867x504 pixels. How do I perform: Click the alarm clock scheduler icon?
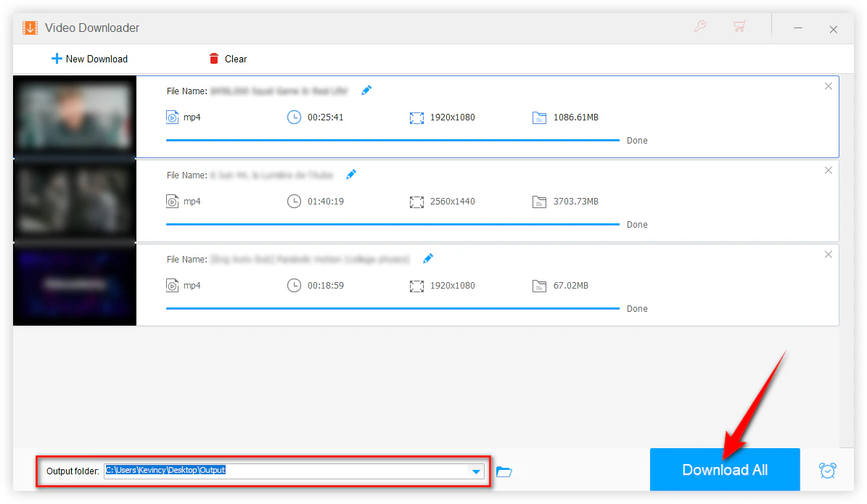point(828,470)
